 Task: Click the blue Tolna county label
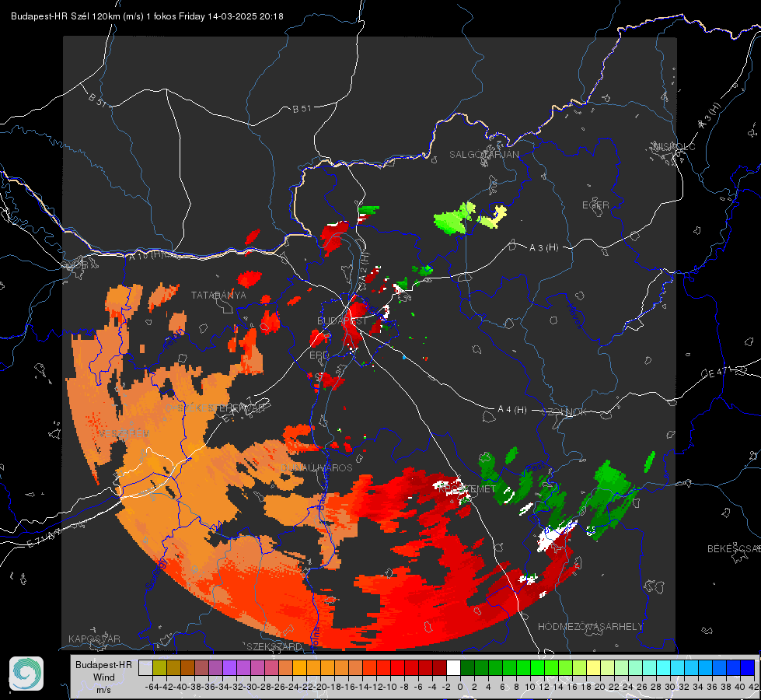(315, 638)
